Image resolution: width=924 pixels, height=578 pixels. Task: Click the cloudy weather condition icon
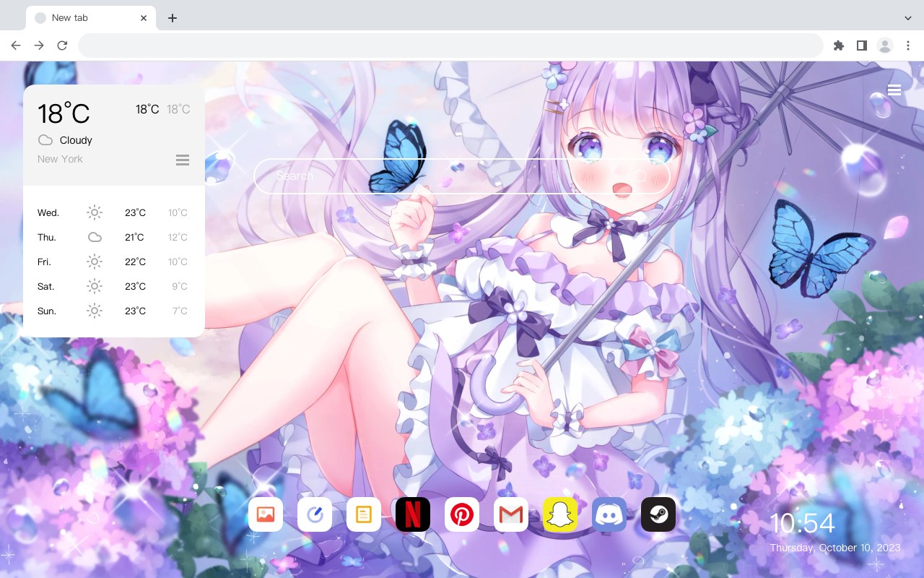click(45, 140)
